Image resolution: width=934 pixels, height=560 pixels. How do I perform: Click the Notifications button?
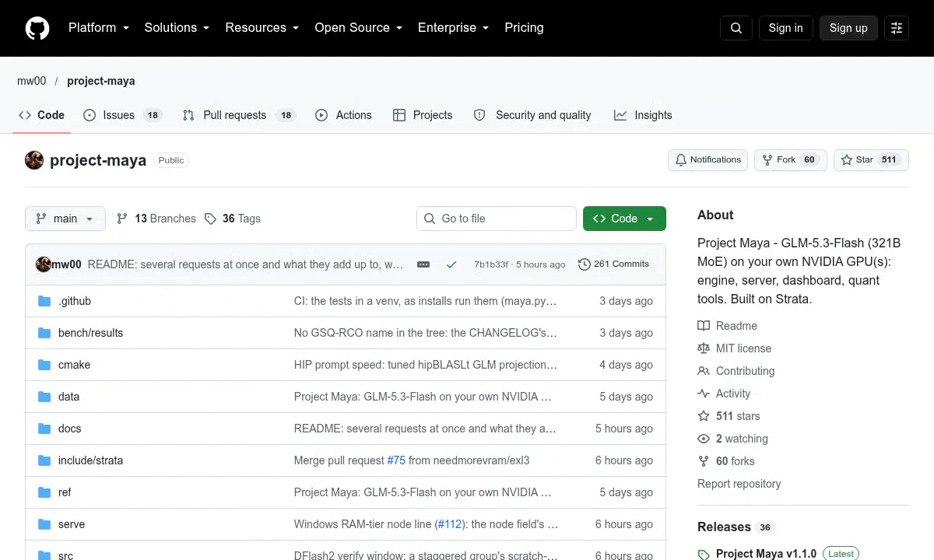[708, 160]
